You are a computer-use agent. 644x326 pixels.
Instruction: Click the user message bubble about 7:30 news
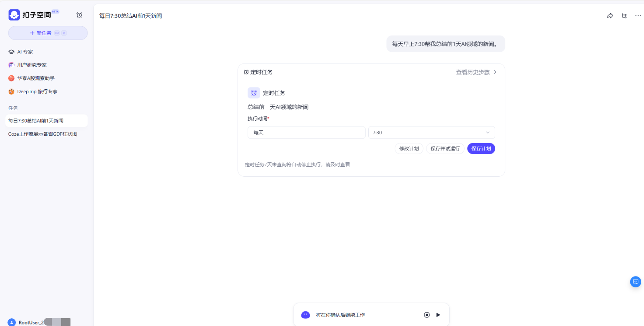446,44
